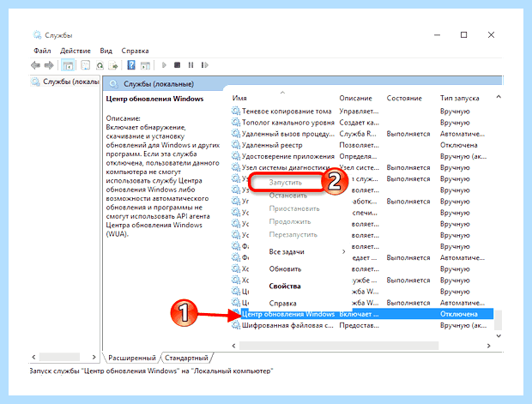Screen dimensions: 532x404
Task: Click the services list horizontal scrollbar thumb
Action: [339, 346]
